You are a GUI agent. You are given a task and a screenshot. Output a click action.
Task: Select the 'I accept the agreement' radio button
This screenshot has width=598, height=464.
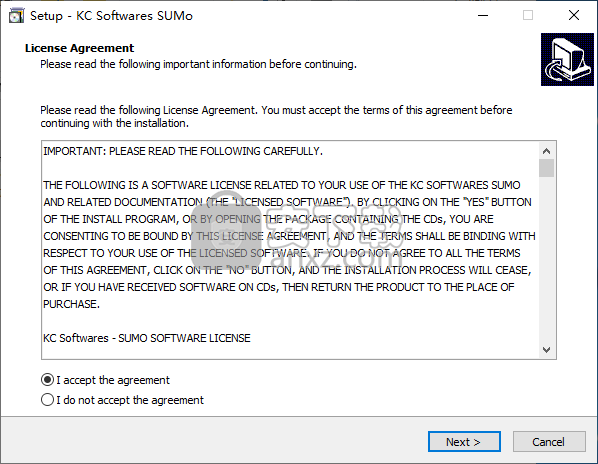click(x=47, y=380)
